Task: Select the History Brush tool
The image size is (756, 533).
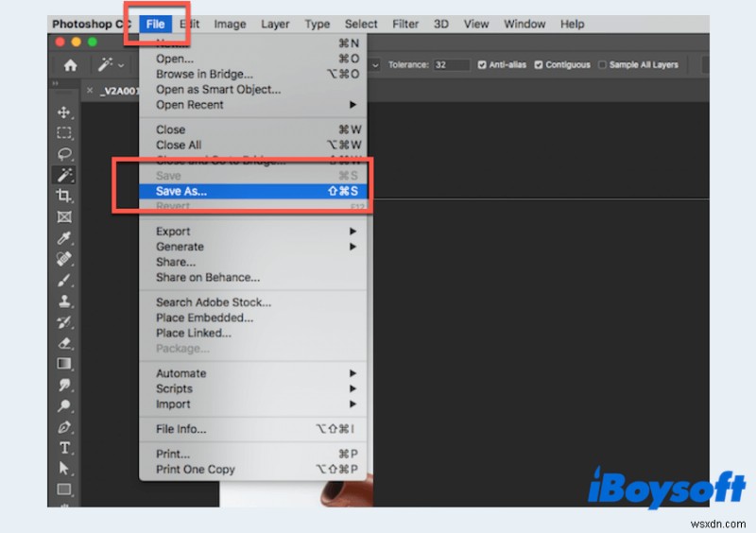Action: 63,322
